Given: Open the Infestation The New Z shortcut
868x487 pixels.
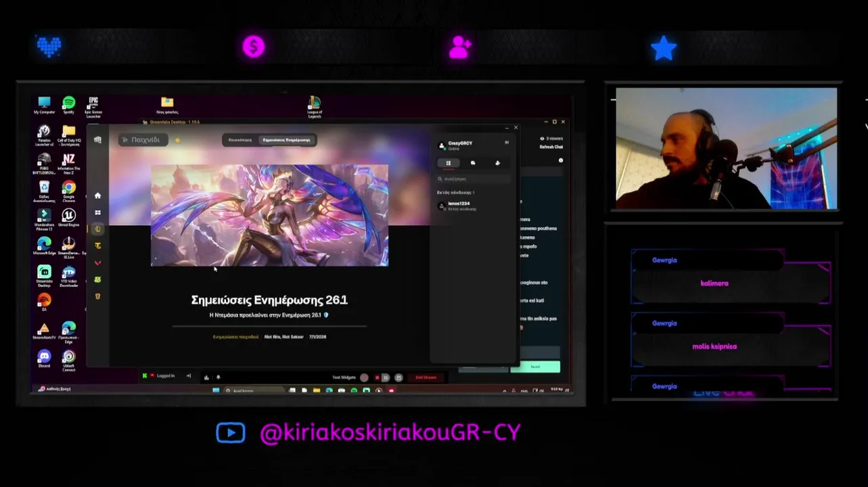Looking at the screenshot, I should pos(68,164).
